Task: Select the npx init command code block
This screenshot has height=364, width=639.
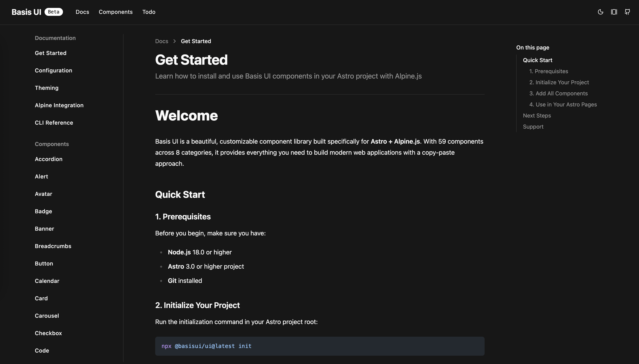Action: (x=206, y=346)
